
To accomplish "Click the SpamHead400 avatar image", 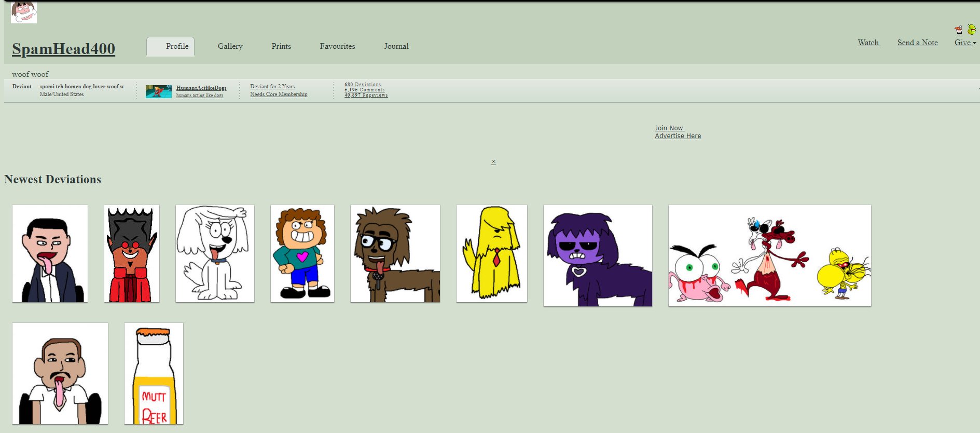I will [x=24, y=11].
